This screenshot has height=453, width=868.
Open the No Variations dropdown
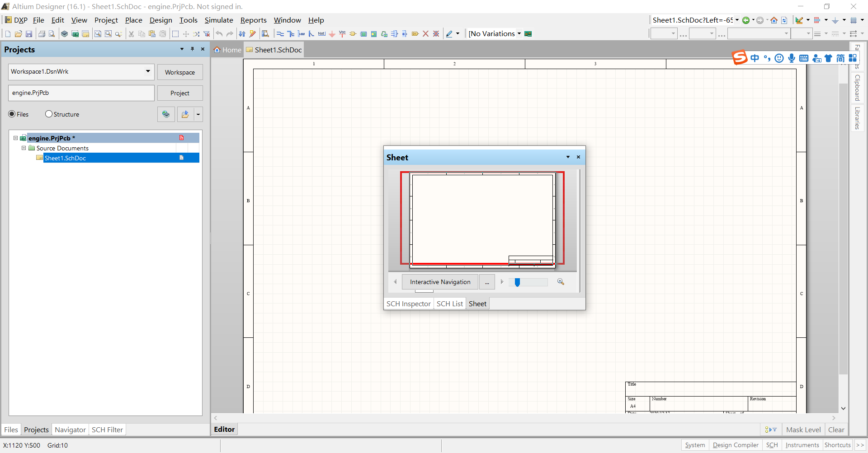tap(518, 33)
